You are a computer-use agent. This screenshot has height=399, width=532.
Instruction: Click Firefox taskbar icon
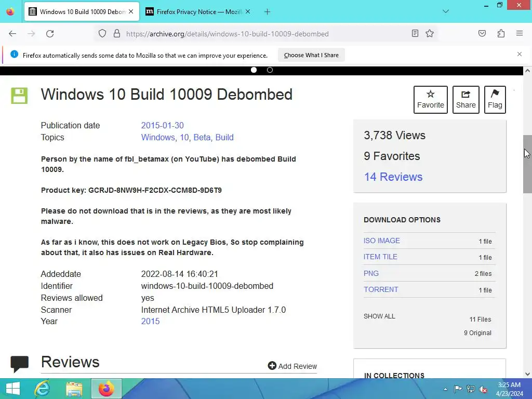click(x=106, y=389)
